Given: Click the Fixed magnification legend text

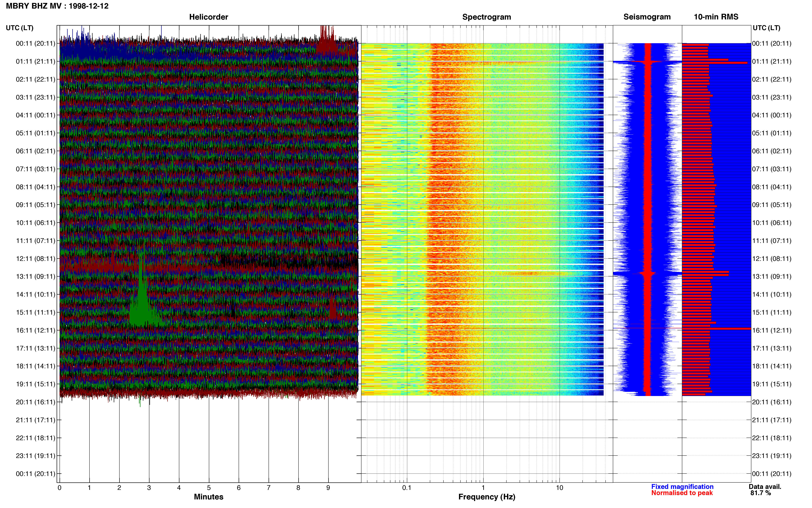Looking at the screenshot, I should (x=682, y=486).
